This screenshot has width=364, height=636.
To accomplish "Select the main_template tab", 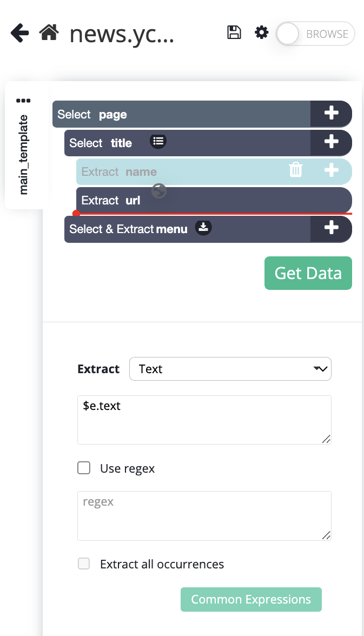I will 24,155.
